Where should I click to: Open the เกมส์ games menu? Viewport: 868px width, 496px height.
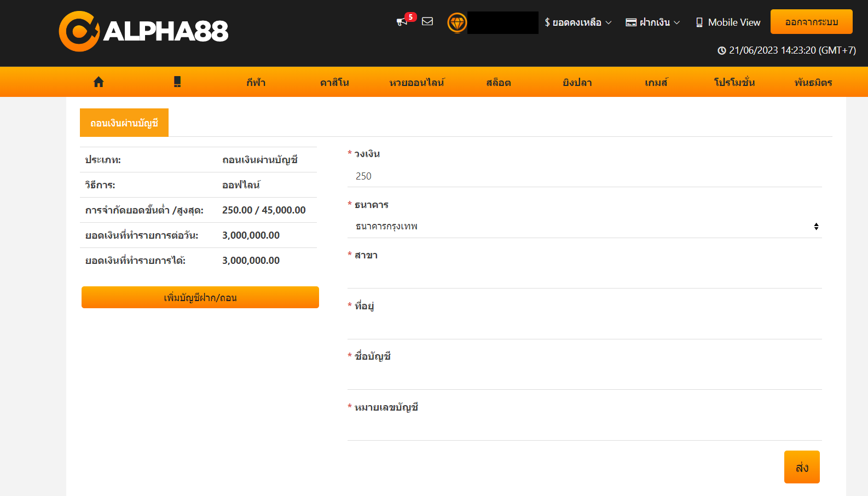point(656,83)
